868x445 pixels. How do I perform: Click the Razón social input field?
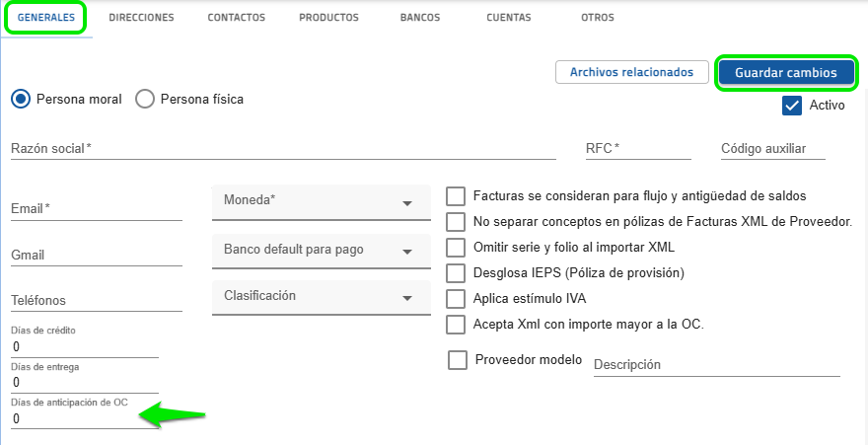282,148
